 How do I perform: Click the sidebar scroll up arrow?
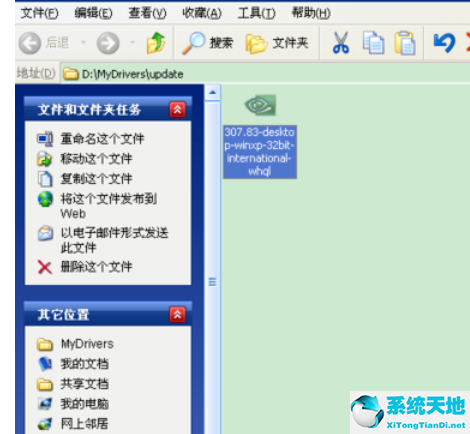[212, 93]
